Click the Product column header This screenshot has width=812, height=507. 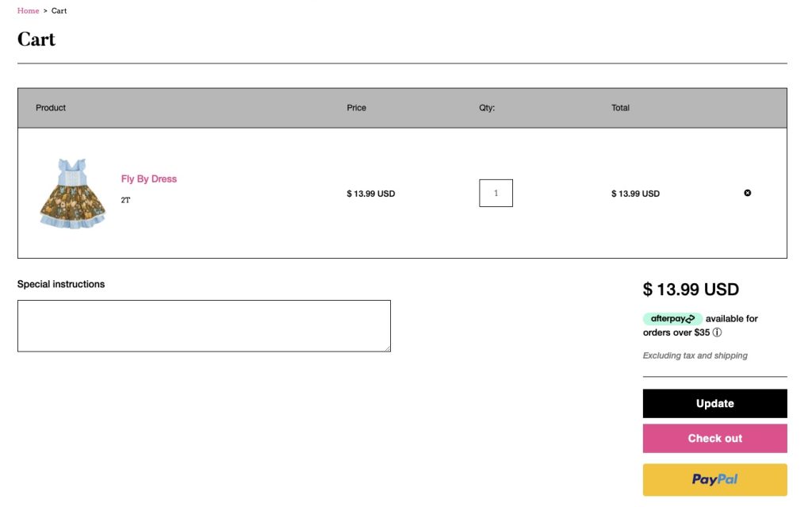[51, 108]
